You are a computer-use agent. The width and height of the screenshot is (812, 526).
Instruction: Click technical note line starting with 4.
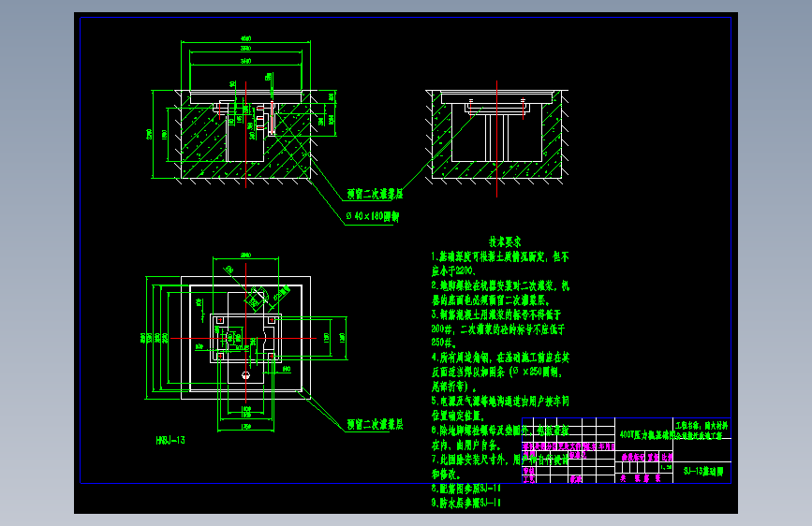[500, 358]
